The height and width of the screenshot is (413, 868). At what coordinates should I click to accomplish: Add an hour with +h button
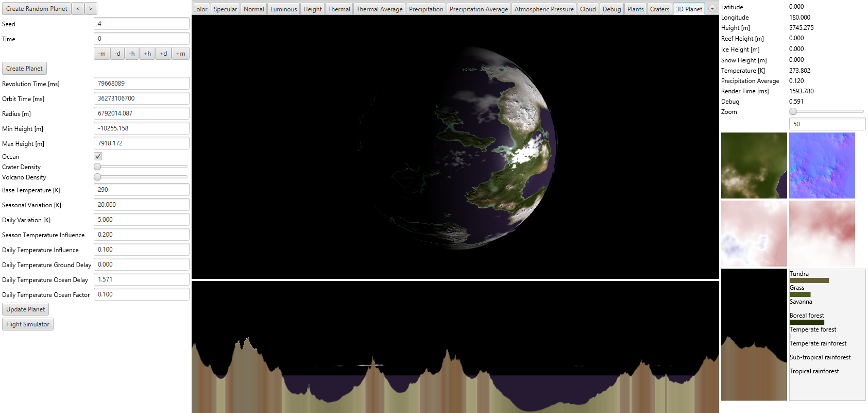(147, 54)
